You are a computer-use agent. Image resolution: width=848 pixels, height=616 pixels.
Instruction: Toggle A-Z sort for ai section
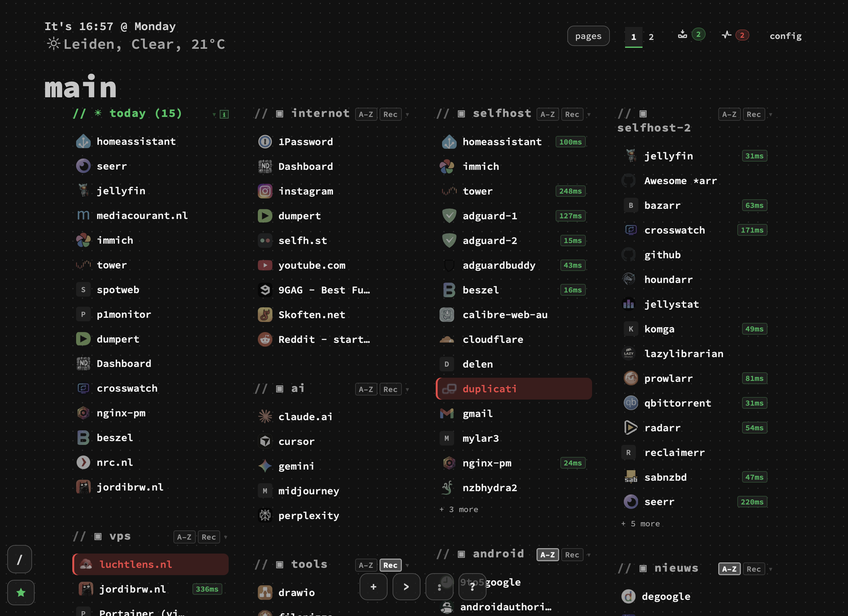(x=366, y=389)
